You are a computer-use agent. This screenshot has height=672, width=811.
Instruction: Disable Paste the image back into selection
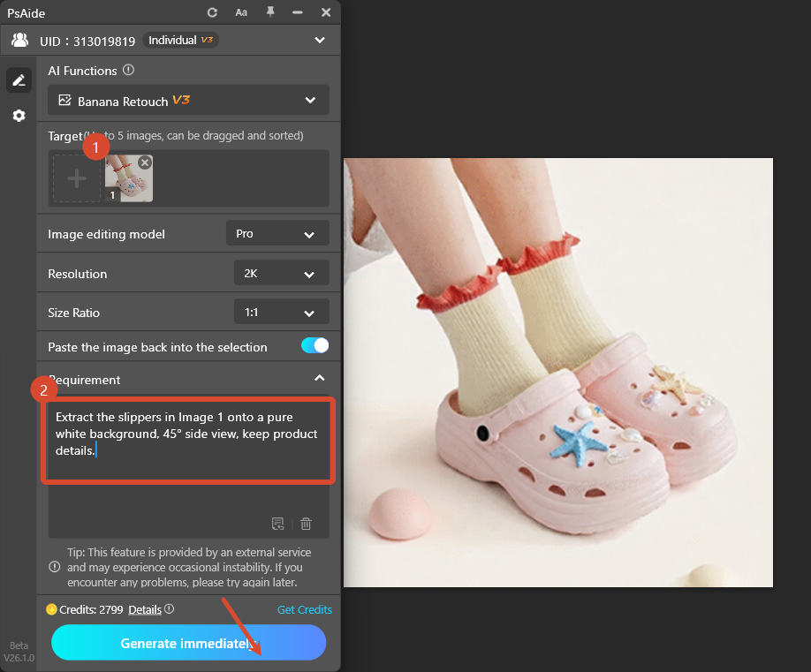pos(315,347)
